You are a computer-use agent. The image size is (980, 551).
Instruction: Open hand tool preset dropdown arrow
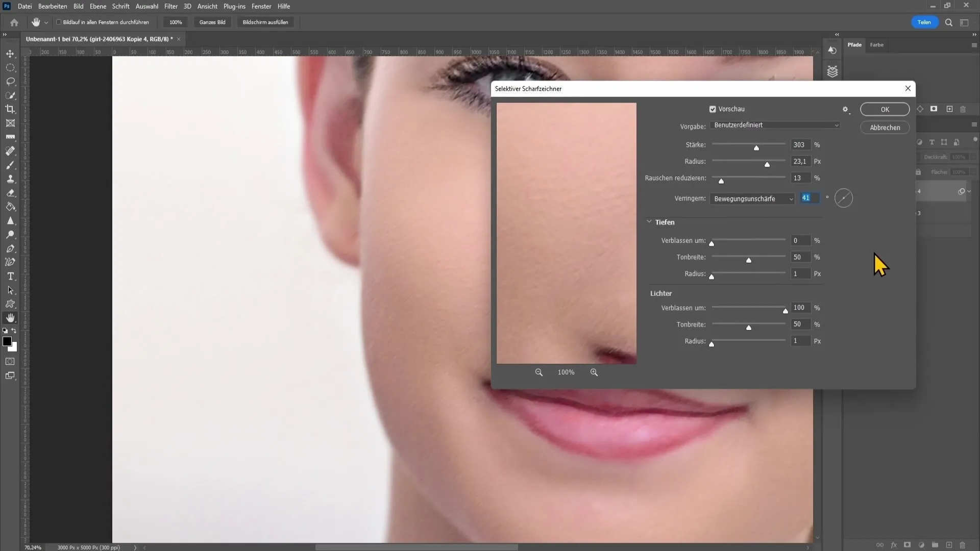coord(46,22)
